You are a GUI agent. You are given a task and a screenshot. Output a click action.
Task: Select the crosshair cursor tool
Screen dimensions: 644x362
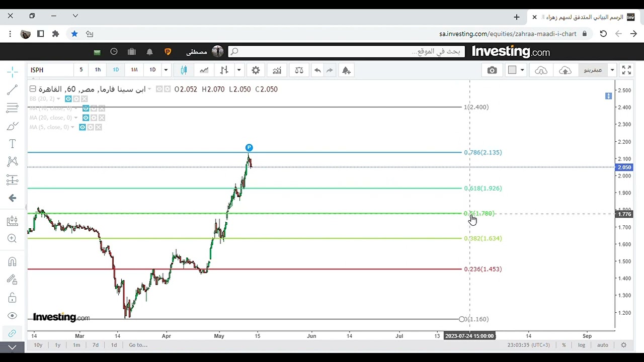pyautogui.click(x=13, y=72)
